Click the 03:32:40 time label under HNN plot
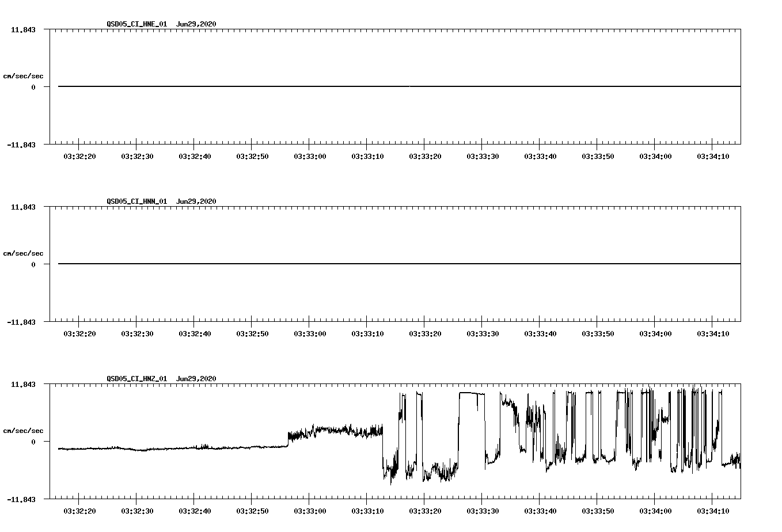The height and width of the screenshot is (532, 782). (x=195, y=333)
